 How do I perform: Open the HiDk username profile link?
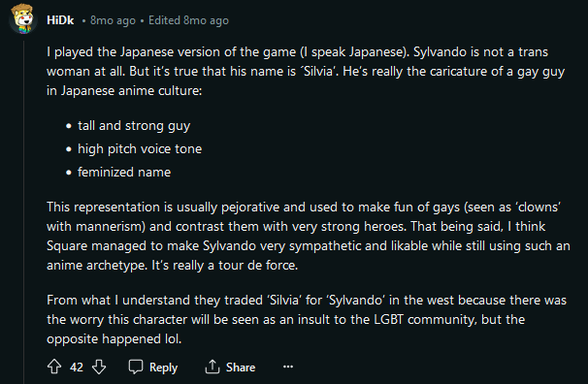pyautogui.click(x=60, y=20)
